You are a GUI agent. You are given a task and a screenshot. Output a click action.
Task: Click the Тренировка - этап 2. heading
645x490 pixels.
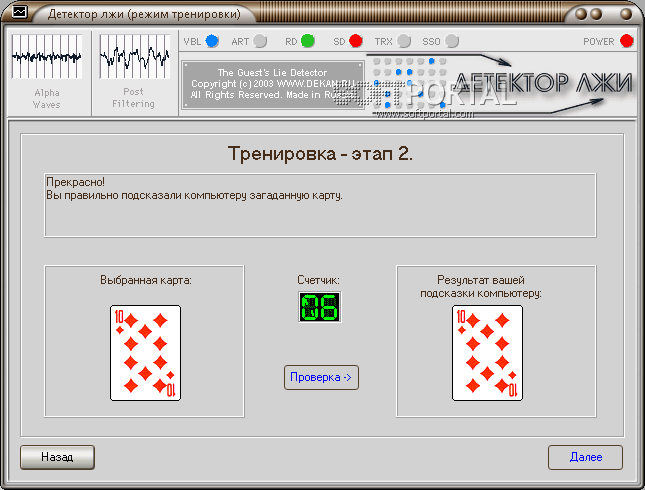320,153
